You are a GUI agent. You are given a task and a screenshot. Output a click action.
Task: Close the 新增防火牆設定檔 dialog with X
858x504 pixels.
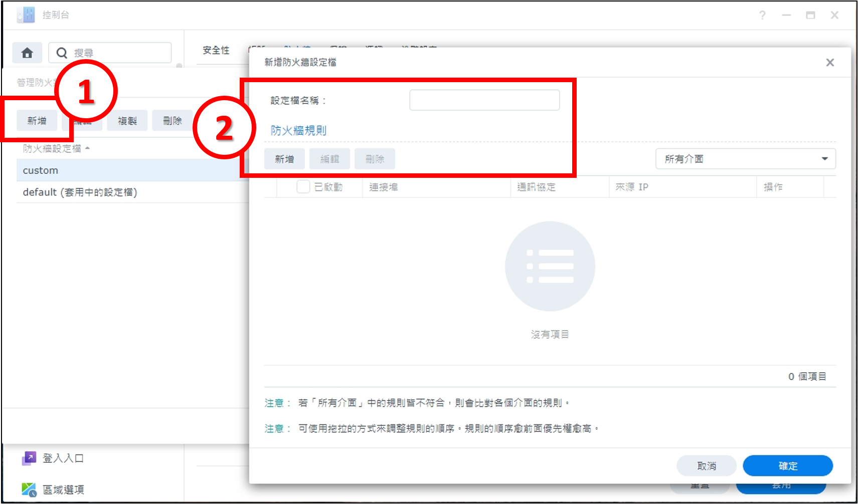pos(830,62)
